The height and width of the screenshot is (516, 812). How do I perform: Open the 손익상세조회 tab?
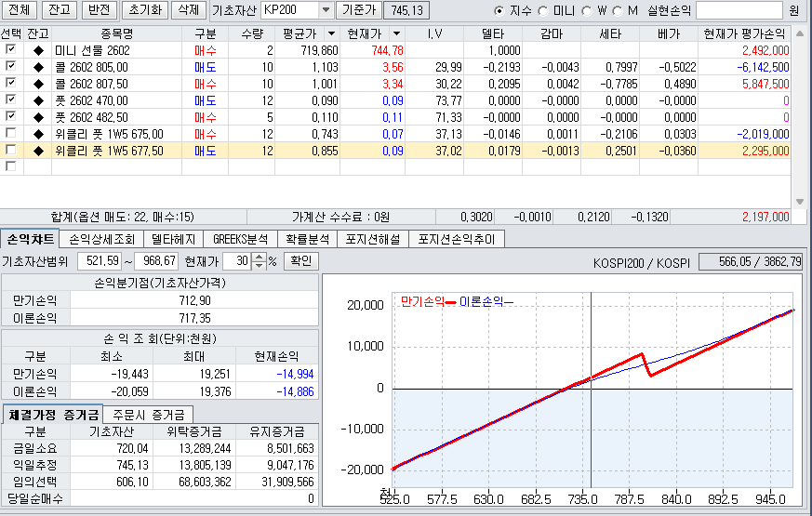pos(101,239)
